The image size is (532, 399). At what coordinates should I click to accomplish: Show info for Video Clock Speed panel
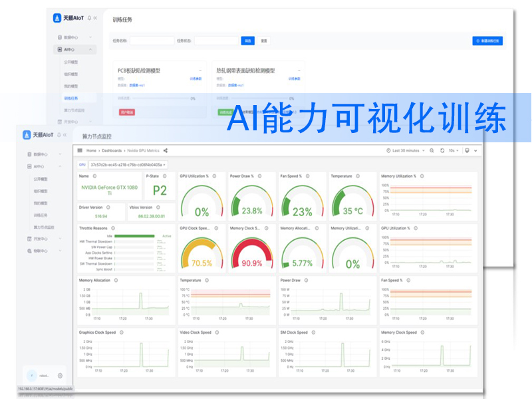(217, 332)
